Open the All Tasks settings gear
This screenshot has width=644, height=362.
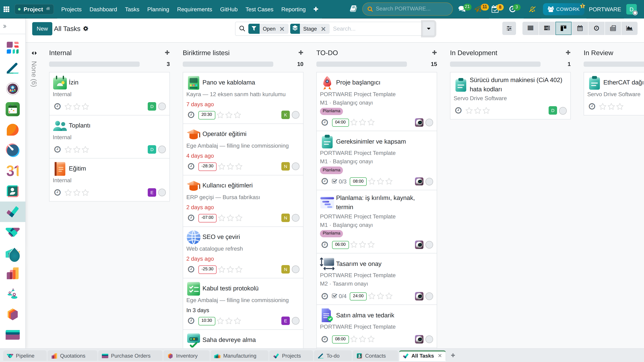pyautogui.click(x=86, y=29)
